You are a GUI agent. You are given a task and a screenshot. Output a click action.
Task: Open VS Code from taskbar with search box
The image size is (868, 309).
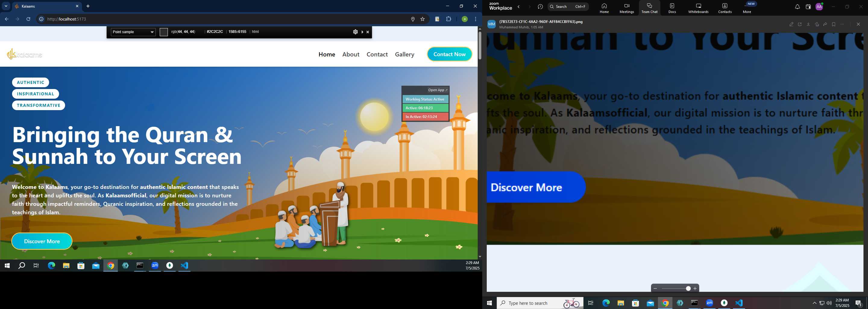739,303
